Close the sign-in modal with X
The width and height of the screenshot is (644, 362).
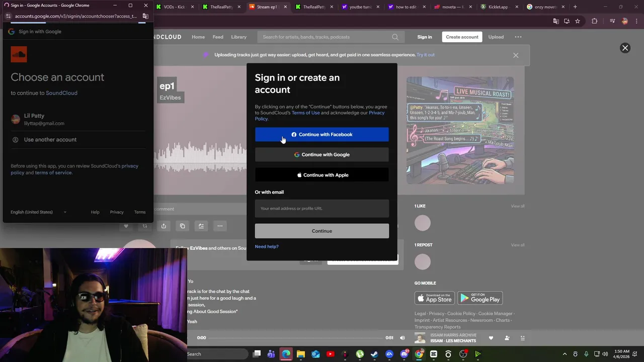pyautogui.click(x=625, y=48)
